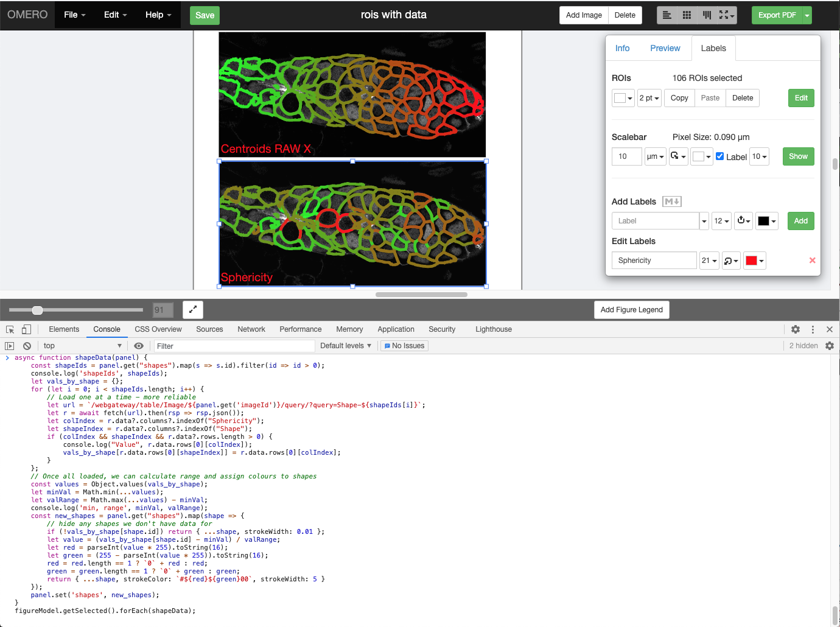Click the clear console icon
Screen dimensions: 840x627
tap(27, 346)
